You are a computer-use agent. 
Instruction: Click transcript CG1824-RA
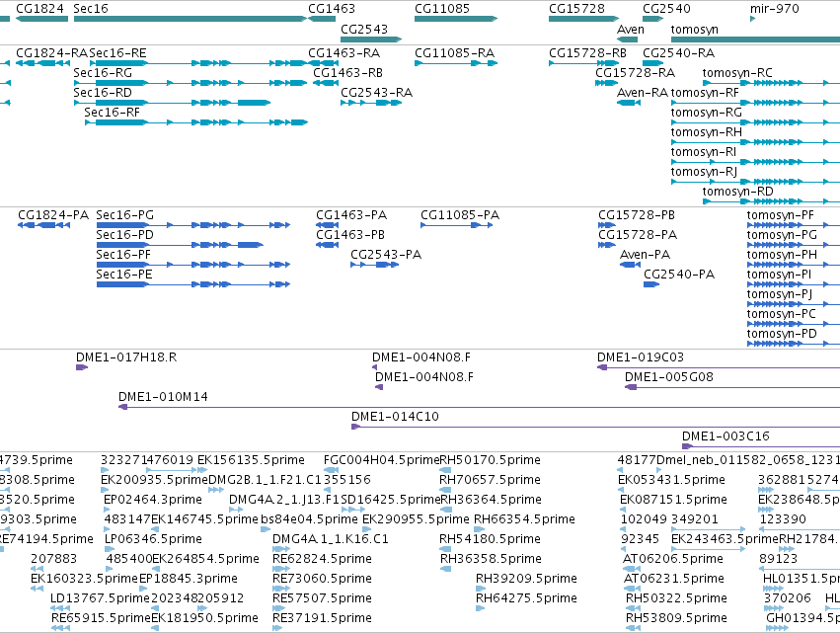click(x=52, y=53)
